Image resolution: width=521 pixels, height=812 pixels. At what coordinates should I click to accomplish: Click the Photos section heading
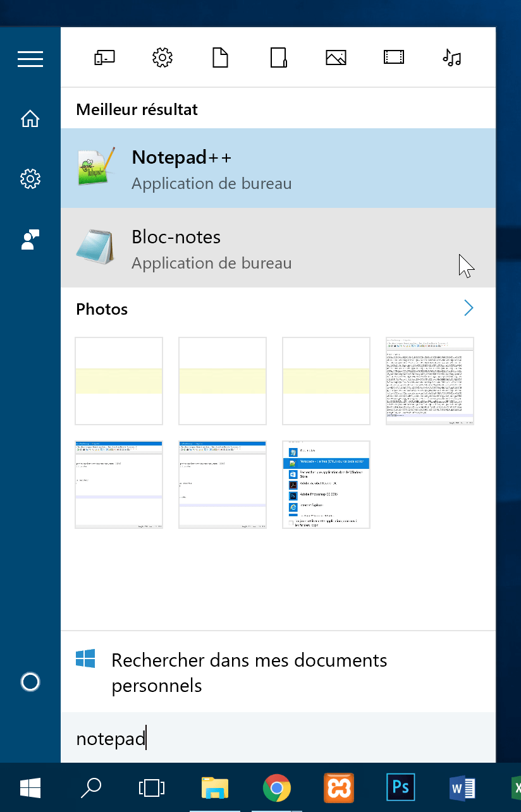pyautogui.click(x=102, y=309)
